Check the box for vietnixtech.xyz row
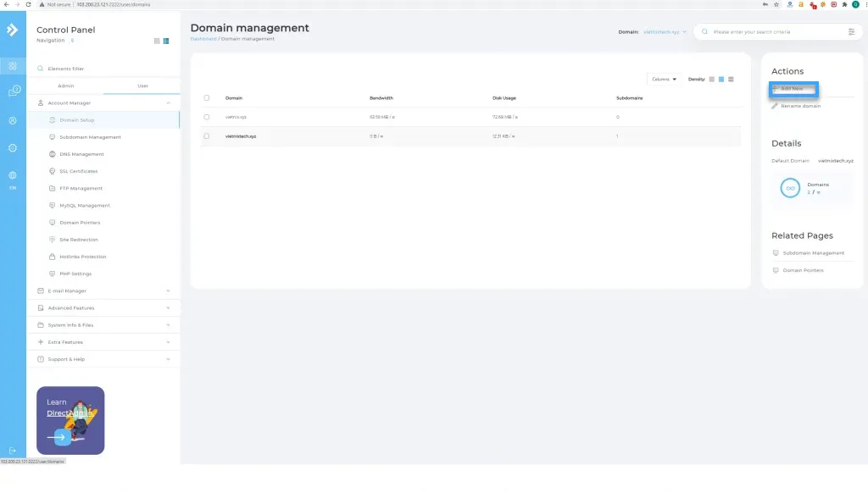The height and width of the screenshot is (492, 868). pos(207,135)
